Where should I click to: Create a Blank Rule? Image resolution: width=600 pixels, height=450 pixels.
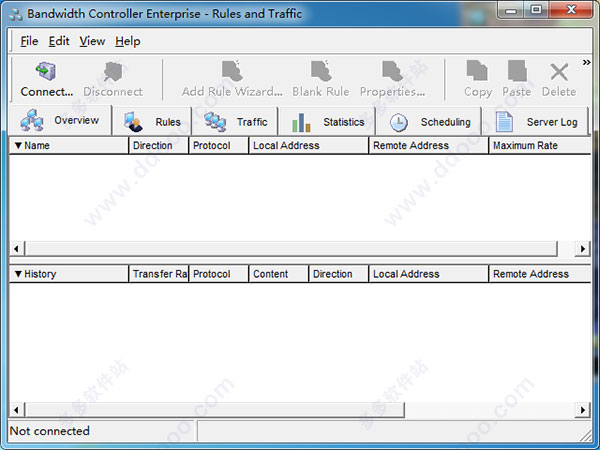[321, 79]
